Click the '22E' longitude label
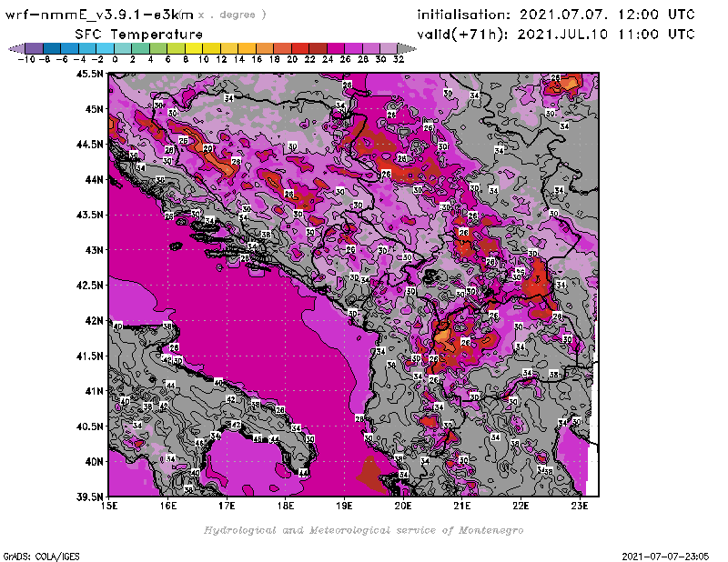 point(521,506)
